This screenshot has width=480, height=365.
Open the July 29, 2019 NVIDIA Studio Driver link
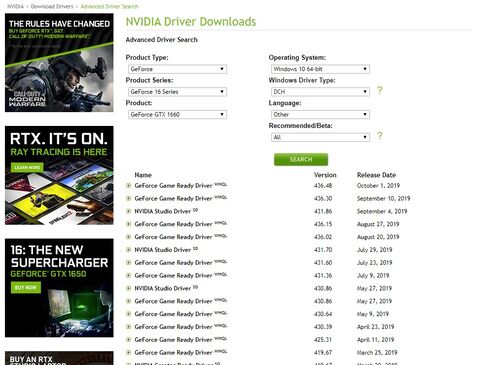pyautogui.click(x=163, y=250)
